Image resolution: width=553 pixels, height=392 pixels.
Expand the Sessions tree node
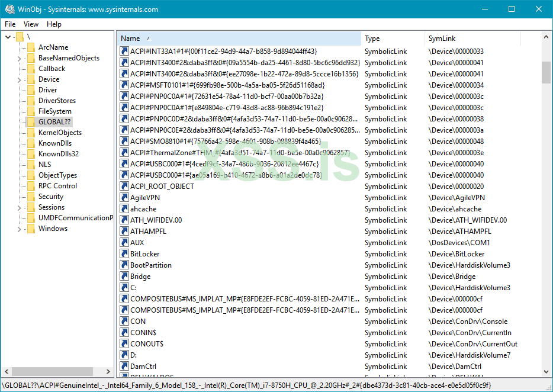coord(20,208)
